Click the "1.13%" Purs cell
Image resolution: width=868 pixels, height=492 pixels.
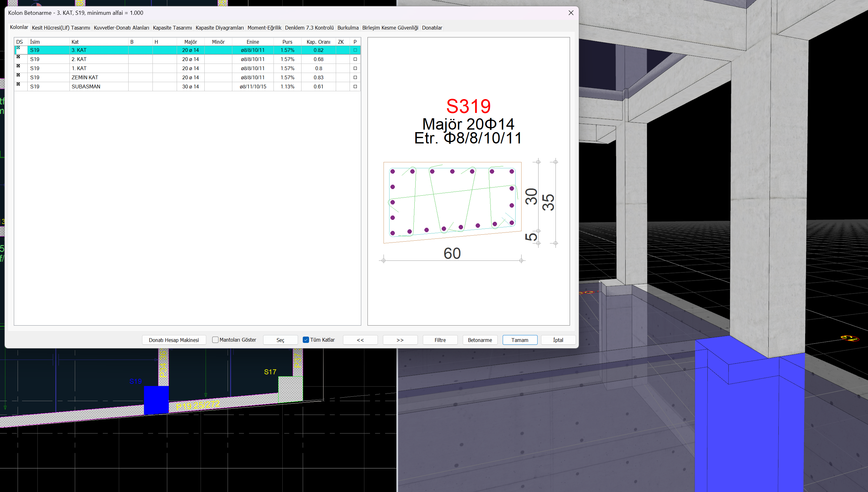point(287,87)
